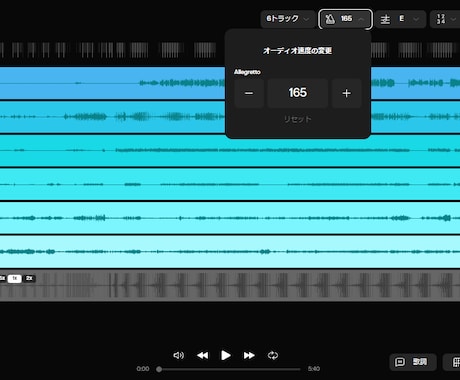Viewport: 460px width, 380px height.
Task: Click the grid chords button at bottom right
Action: pos(453,362)
